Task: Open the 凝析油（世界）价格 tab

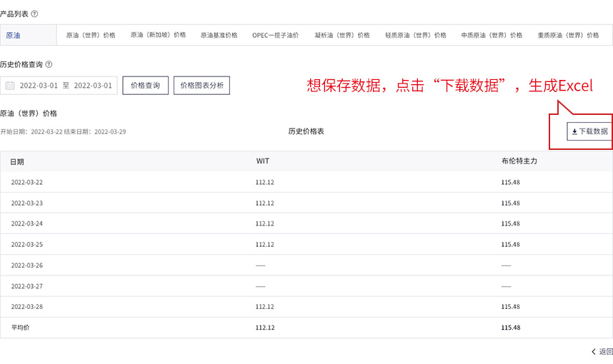Action: (342, 35)
